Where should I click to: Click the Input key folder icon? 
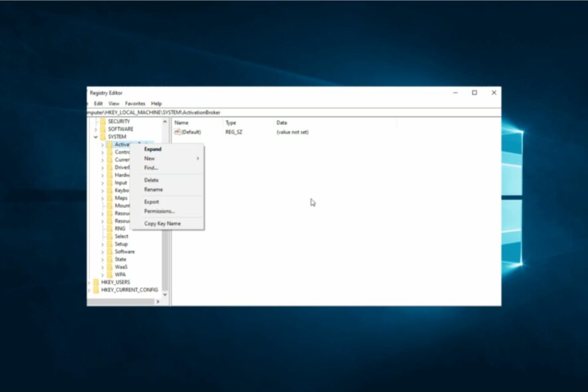[x=110, y=183]
